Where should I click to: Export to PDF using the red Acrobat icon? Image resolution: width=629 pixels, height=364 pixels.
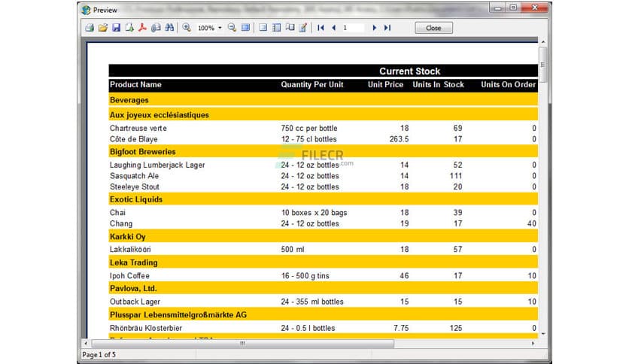tap(142, 28)
